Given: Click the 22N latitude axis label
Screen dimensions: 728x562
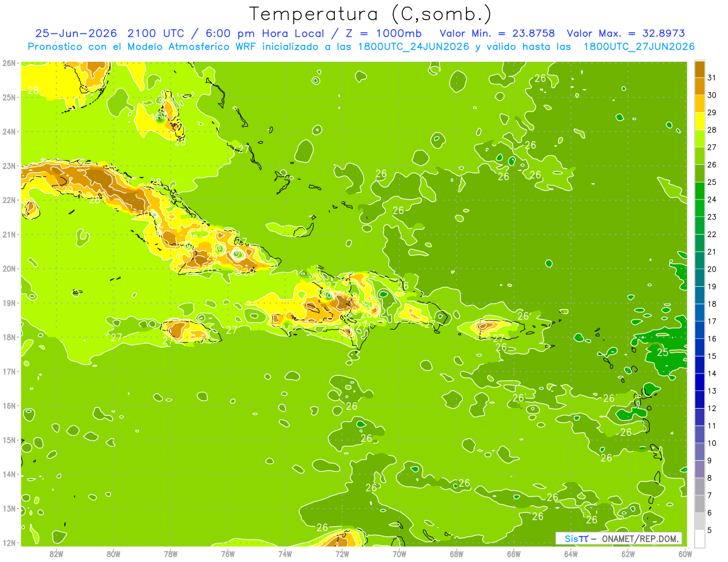Looking at the screenshot, I should 9,200.
